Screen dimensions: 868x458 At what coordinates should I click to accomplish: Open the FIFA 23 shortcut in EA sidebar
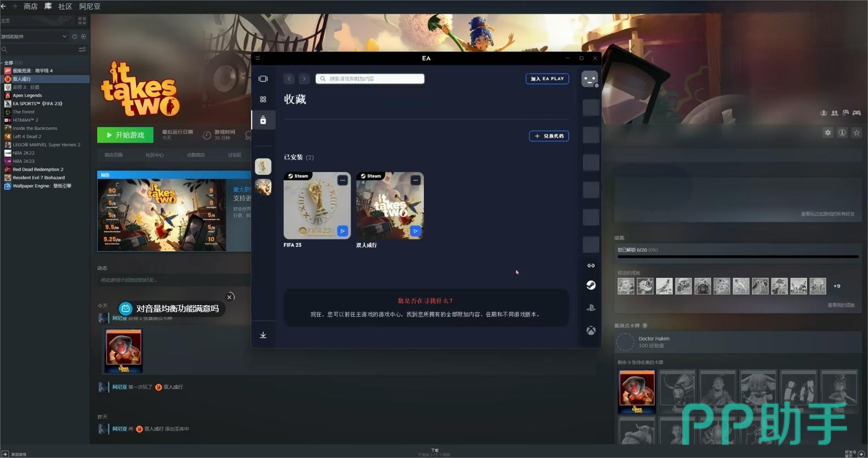[x=263, y=166]
